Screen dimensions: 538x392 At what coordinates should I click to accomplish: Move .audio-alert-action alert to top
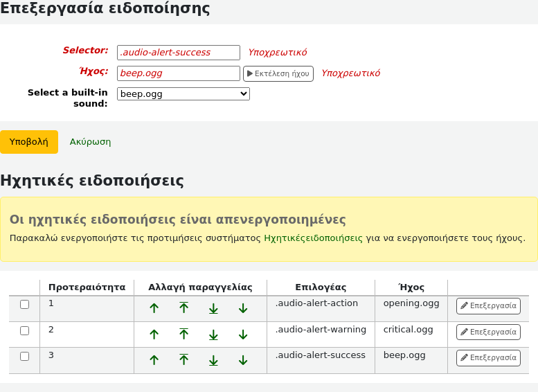(x=183, y=308)
